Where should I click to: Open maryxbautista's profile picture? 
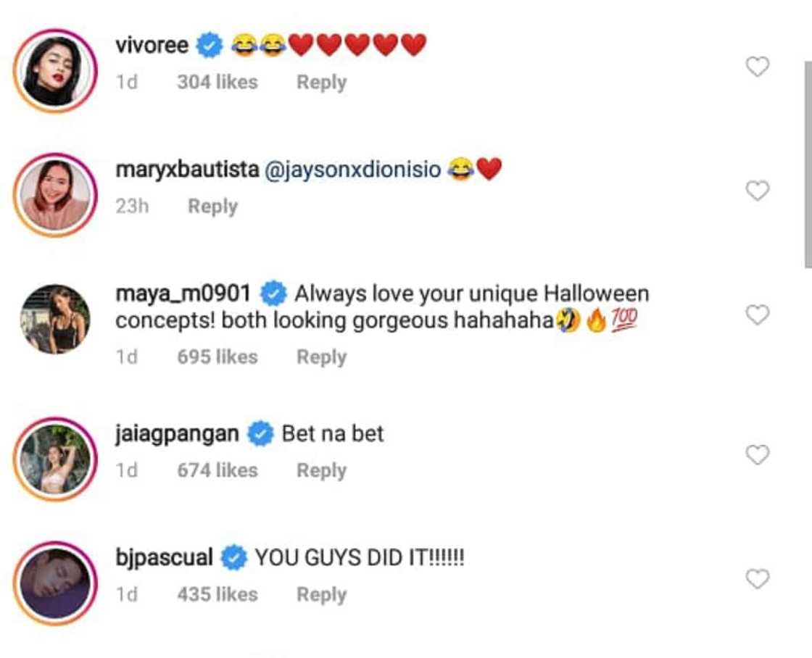(55, 195)
